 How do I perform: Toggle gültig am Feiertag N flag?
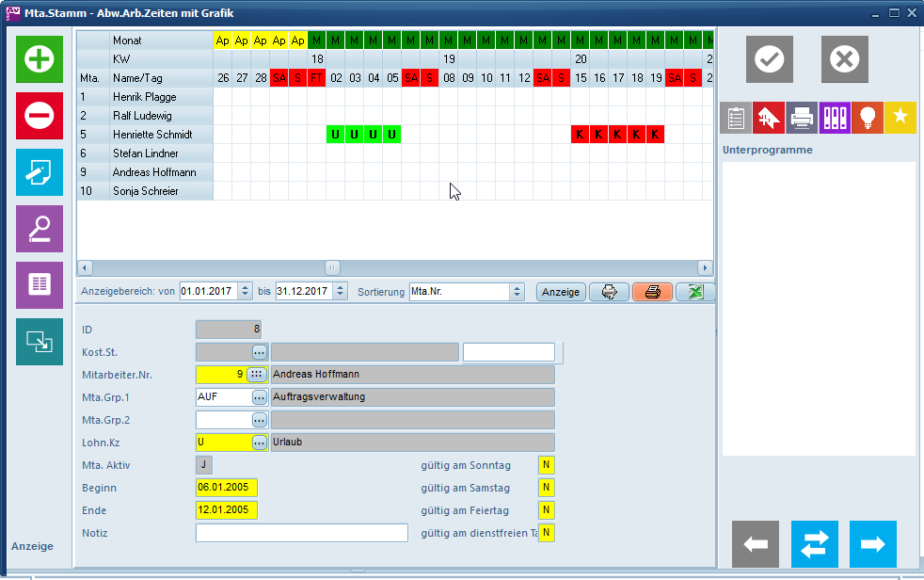click(547, 510)
